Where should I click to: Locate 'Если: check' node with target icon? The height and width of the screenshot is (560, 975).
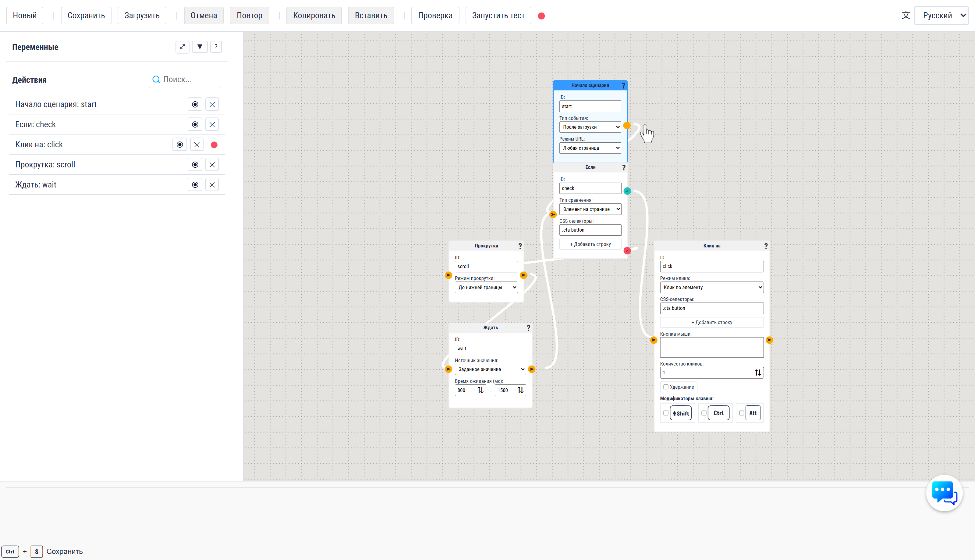pos(195,124)
